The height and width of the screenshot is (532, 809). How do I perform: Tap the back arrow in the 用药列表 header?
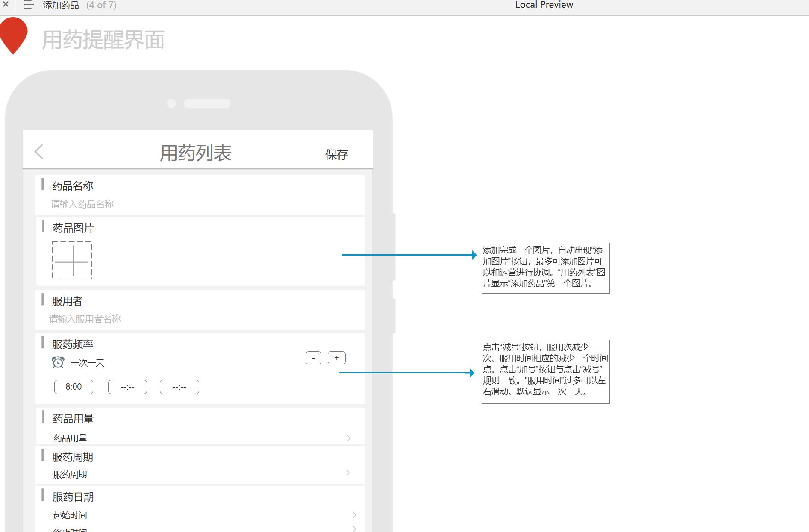tap(39, 152)
